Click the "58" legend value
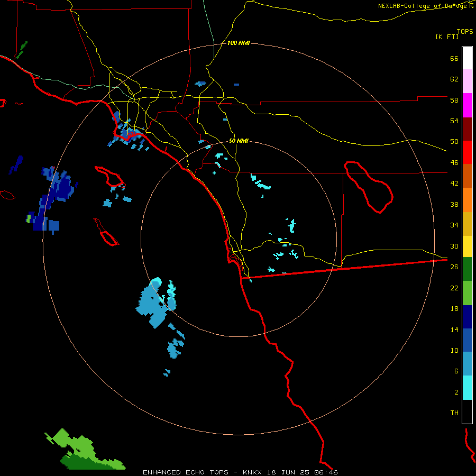 click(x=454, y=100)
